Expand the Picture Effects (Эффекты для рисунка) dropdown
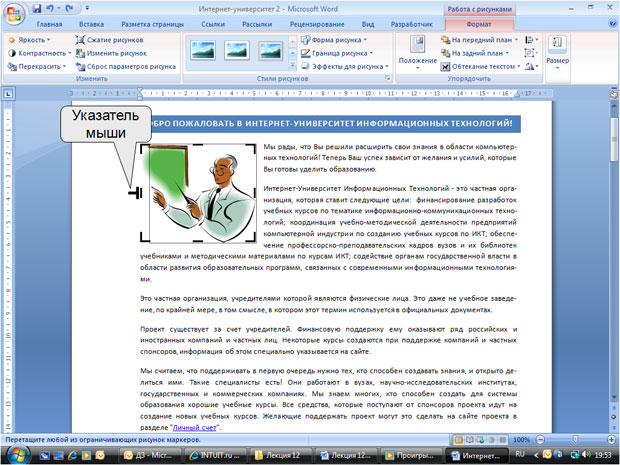The width and height of the screenshot is (620, 465). 345,66
